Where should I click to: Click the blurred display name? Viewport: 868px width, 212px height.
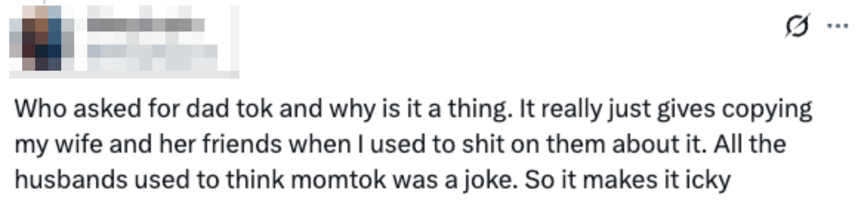(x=146, y=25)
